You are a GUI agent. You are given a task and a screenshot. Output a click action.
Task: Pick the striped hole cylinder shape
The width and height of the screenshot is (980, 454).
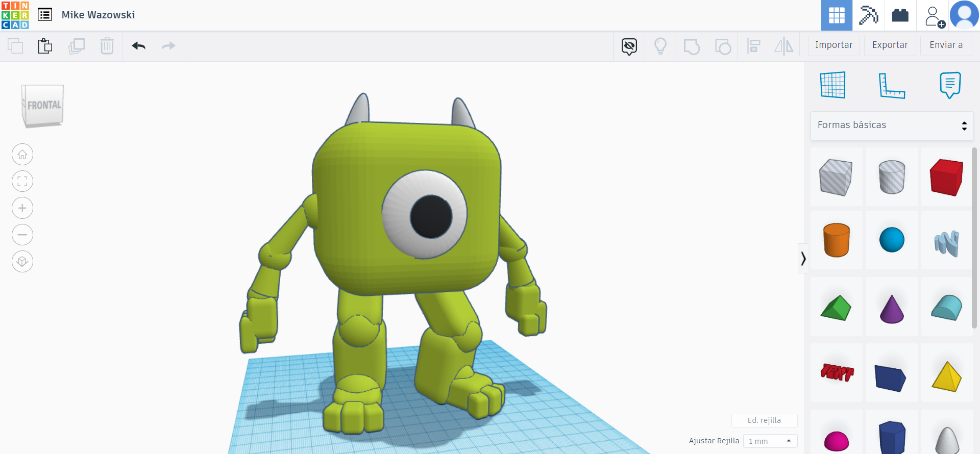pos(892,177)
